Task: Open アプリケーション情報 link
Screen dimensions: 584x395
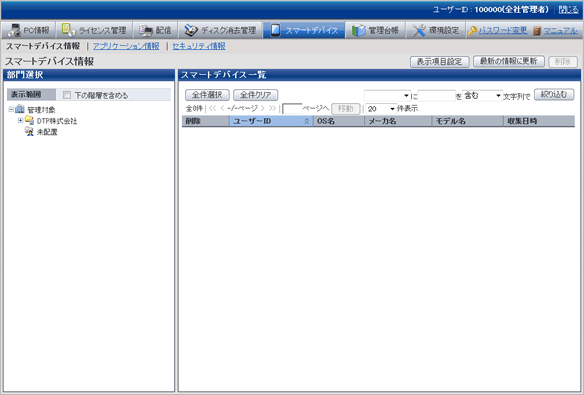Action: [126, 46]
